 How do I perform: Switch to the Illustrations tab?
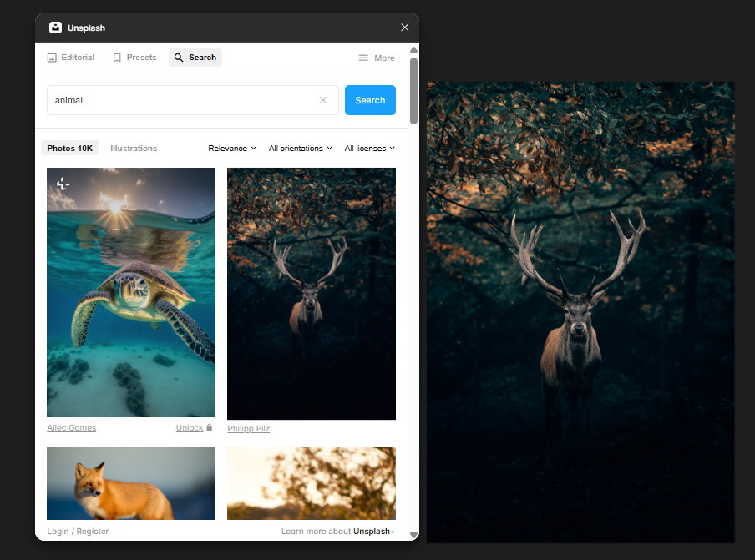coord(134,149)
